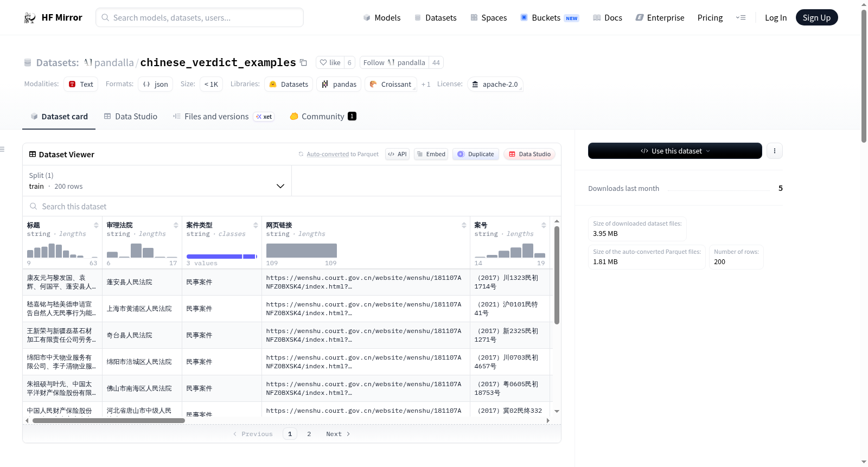The height and width of the screenshot is (467, 868).
Task: Click the Sign Up button
Action: [x=817, y=18]
